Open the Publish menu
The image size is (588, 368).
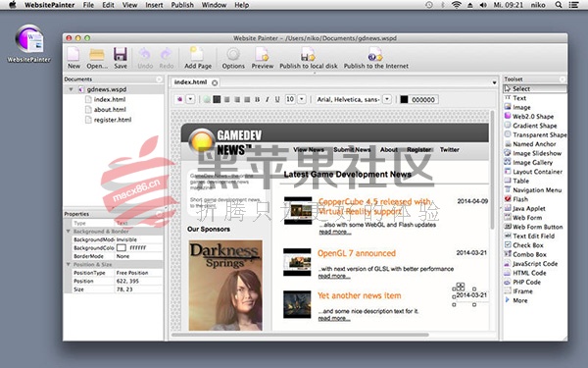tap(182, 5)
